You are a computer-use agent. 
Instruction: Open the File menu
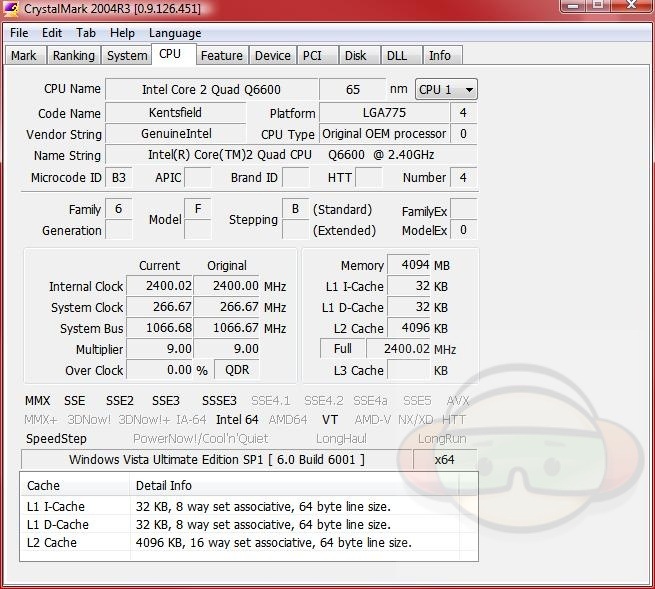[x=19, y=33]
